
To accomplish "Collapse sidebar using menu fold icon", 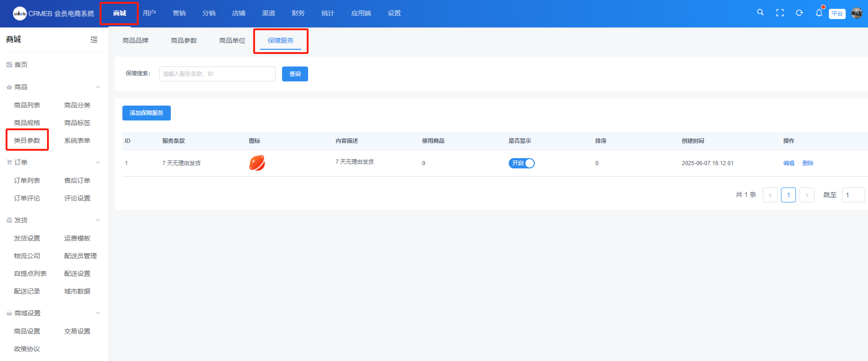I will (x=94, y=40).
